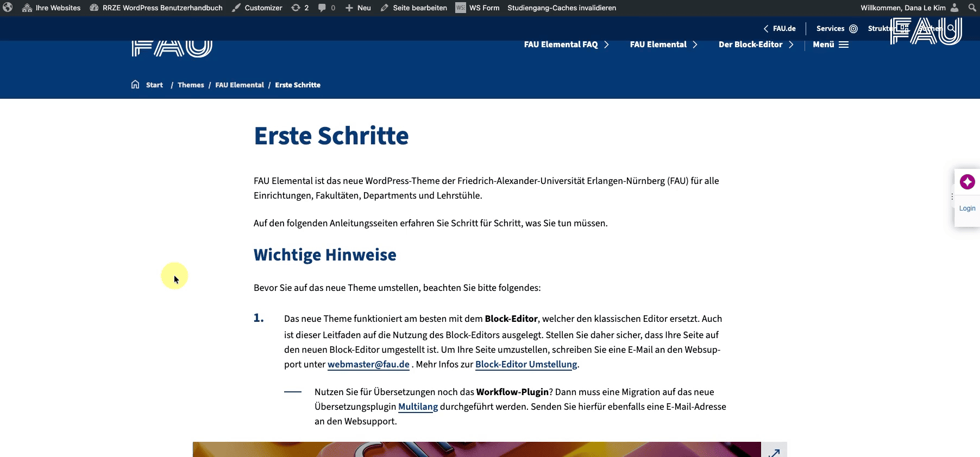Click the expand image arrow icon
Screen dimensions: 980x457
774,452
